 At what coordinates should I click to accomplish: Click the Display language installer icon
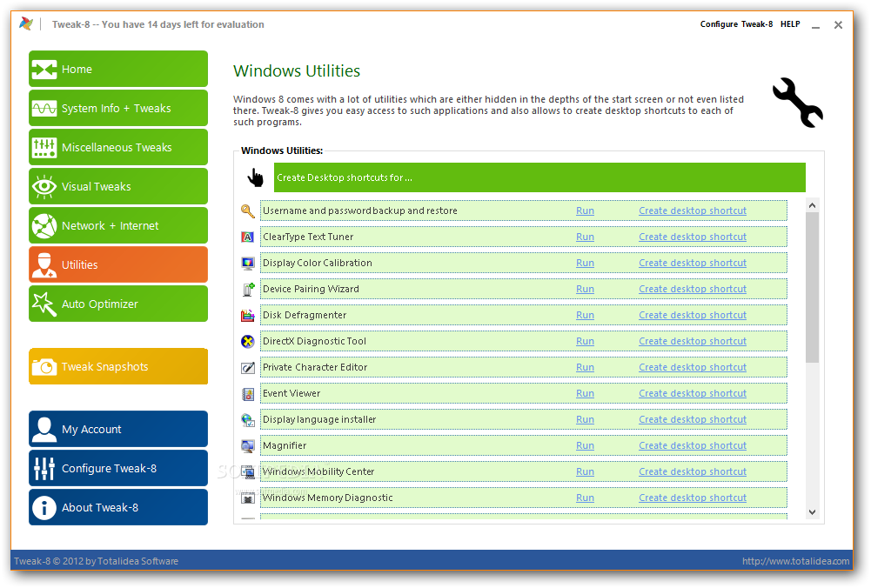(x=248, y=420)
